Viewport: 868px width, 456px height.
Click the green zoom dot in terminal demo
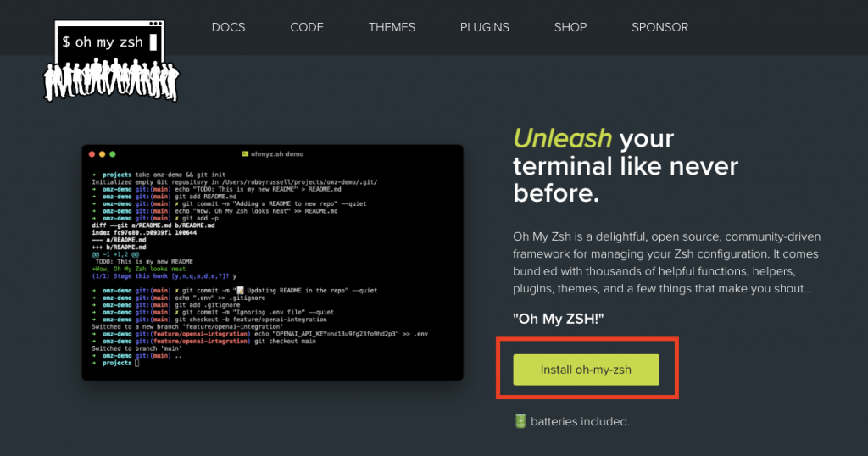pos(113,154)
